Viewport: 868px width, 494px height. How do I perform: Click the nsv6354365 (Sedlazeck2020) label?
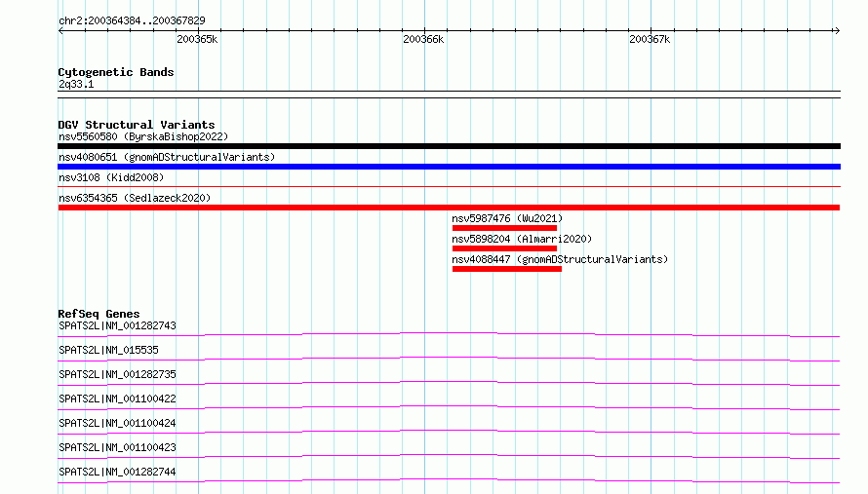(135, 198)
